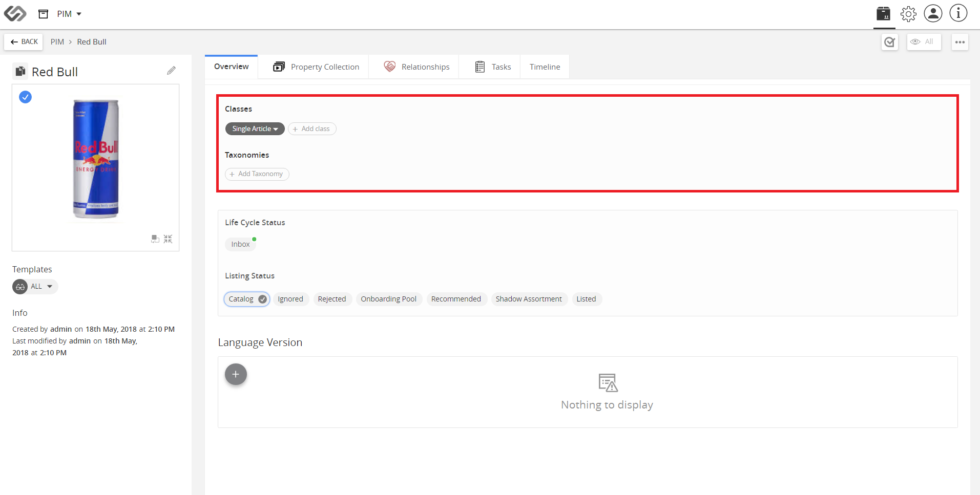Open settings gear icon

908,14
